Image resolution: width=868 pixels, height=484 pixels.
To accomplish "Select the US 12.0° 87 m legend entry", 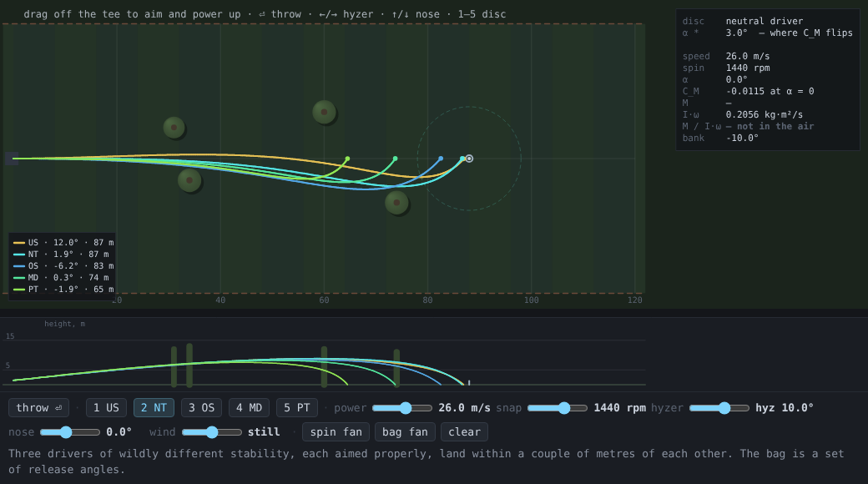I will click(63, 243).
